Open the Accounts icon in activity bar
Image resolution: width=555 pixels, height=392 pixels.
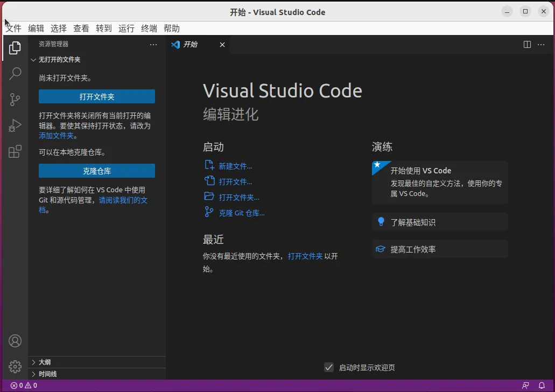tap(15, 341)
